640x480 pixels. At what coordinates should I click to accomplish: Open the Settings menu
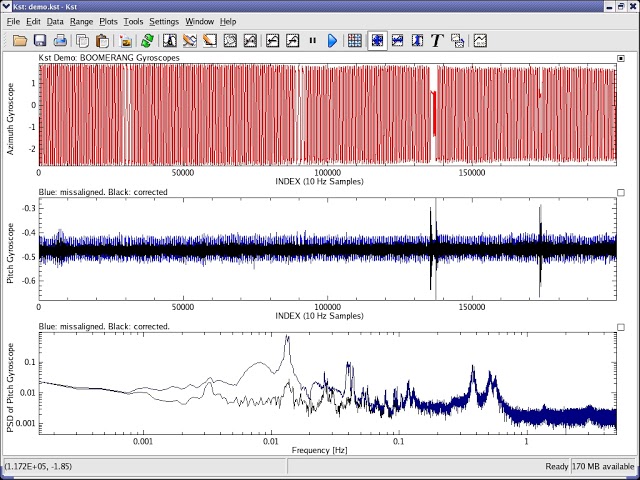pyautogui.click(x=164, y=22)
